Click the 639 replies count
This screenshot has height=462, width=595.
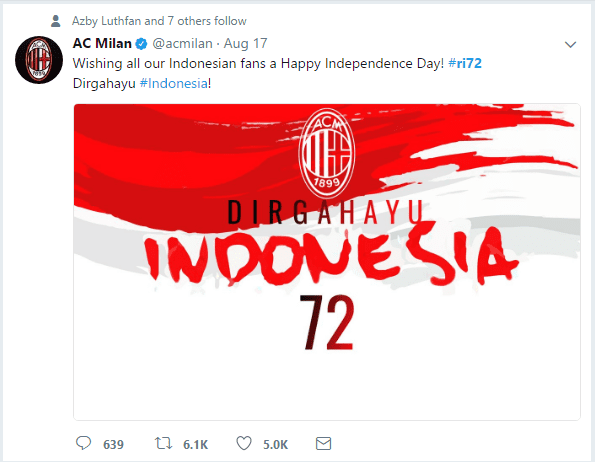click(113, 444)
